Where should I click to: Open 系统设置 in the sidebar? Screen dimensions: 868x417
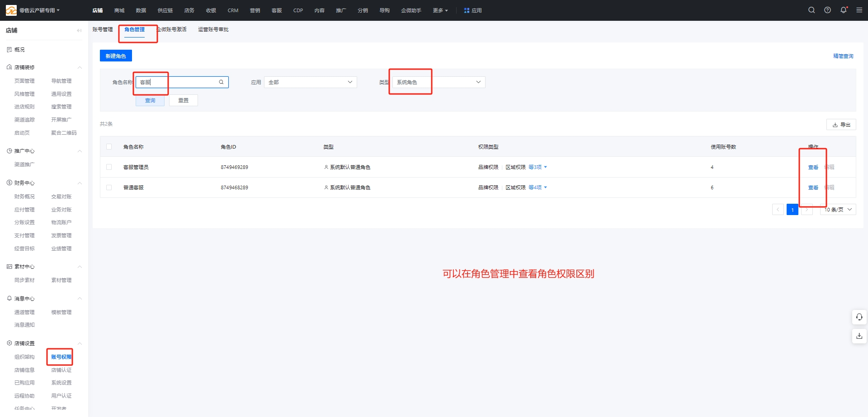pos(61,383)
